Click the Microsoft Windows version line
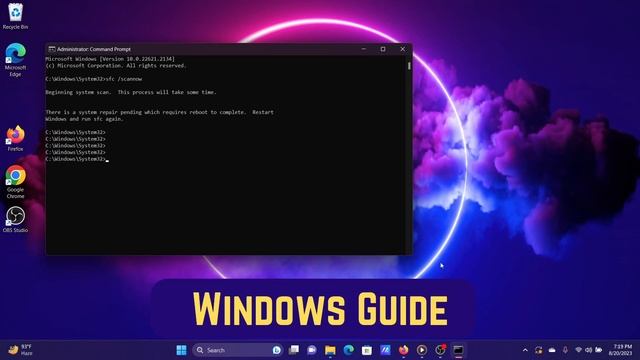The image size is (640, 360). point(110,59)
